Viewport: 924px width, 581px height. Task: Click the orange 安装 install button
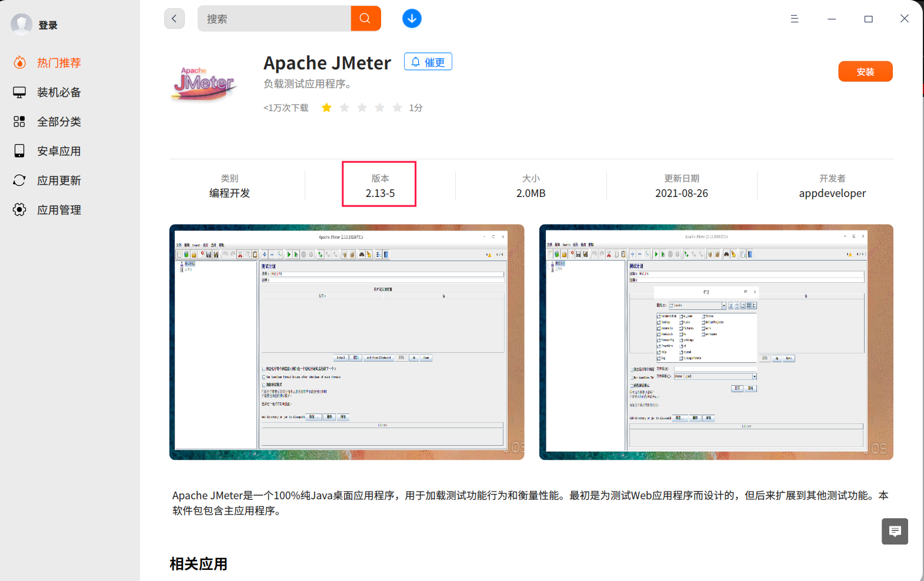coord(865,72)
